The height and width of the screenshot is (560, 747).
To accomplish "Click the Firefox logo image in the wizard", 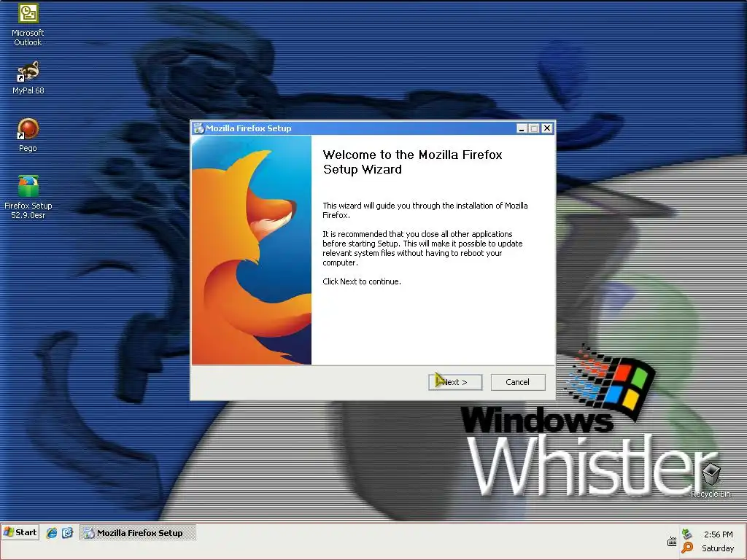I will [252, 250].
